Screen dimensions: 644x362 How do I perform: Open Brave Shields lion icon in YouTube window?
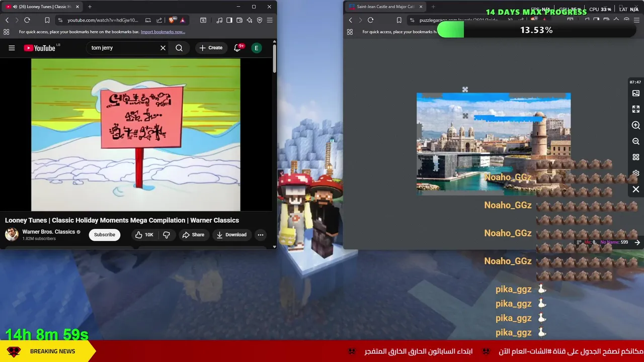pyautogui.click(x=173, y=20)
